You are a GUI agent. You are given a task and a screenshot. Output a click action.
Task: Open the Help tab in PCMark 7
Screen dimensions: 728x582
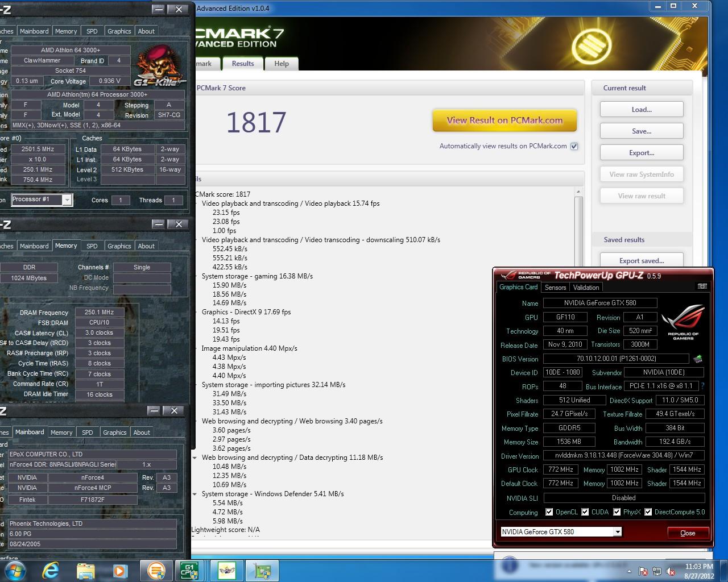tap(282, 64)
